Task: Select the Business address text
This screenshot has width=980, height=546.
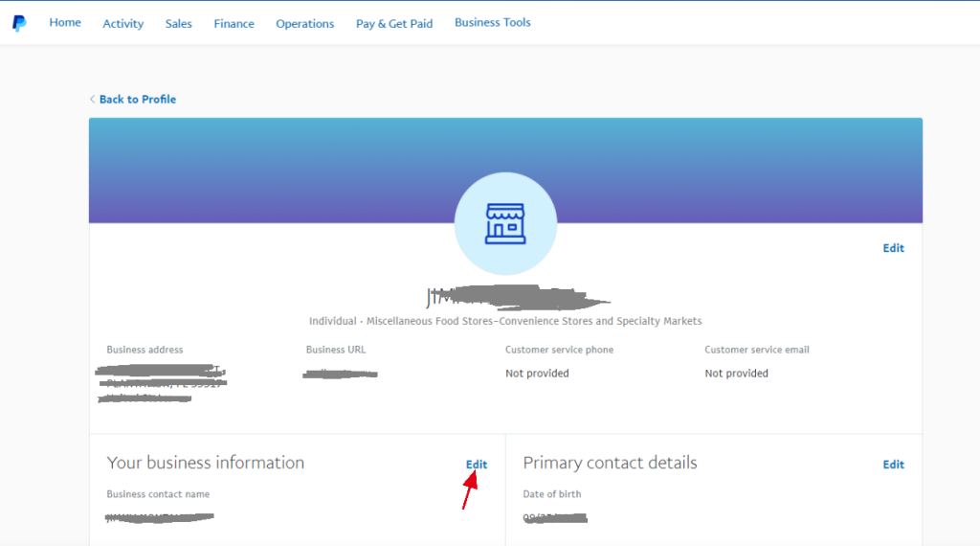Action: pyautogui.click(x=163, y=383)
